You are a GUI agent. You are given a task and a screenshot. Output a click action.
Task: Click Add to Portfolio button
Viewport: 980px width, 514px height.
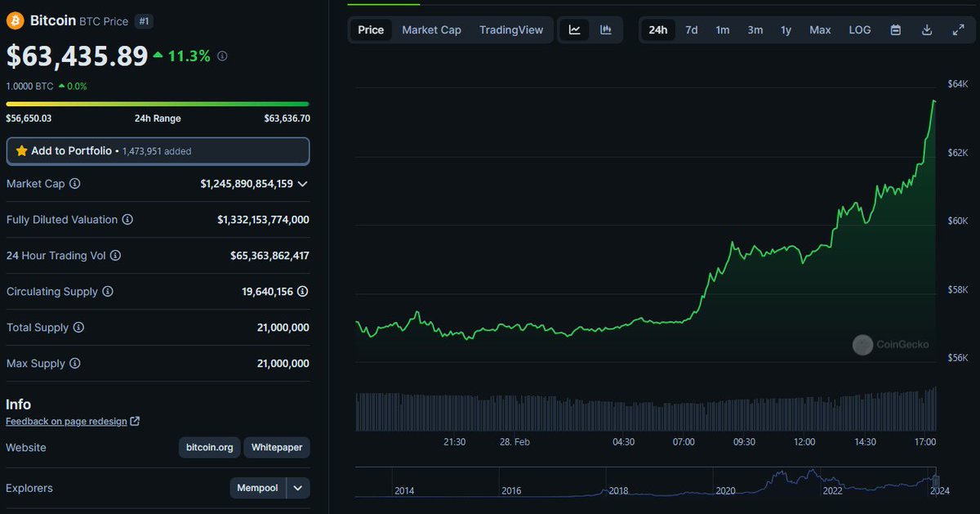158,151
